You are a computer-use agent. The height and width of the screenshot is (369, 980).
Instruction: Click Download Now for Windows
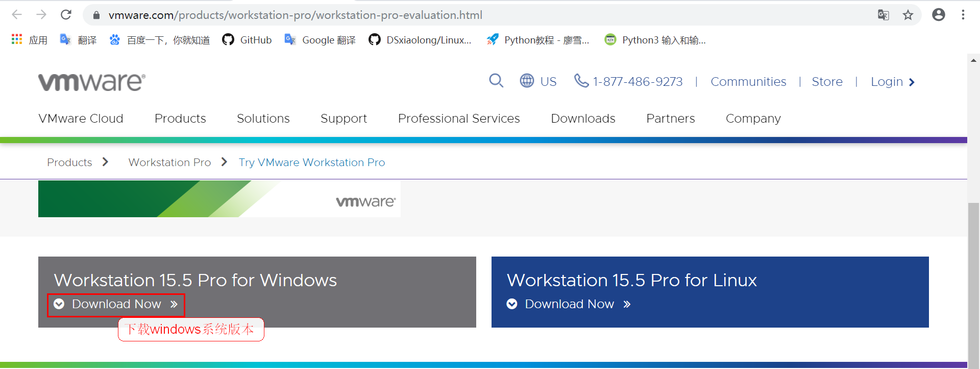click(x=116, y=304)
